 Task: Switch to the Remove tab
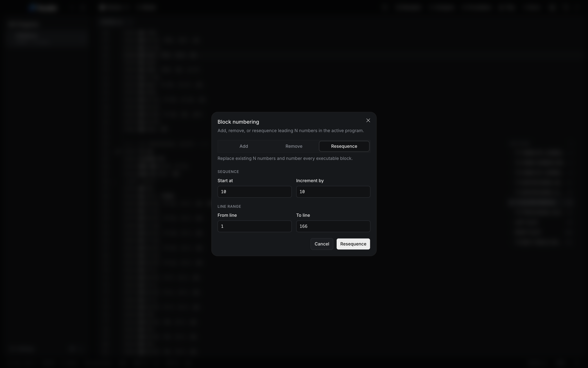pyautogui.click(x=294, y=146)
